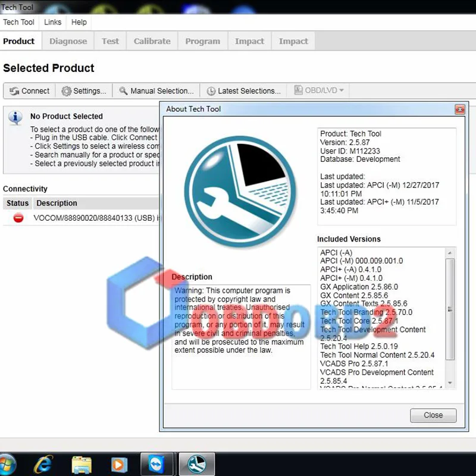Click Tech Tool taskbar icon
This screenshot has height=476, width=476.
point(197,464)
